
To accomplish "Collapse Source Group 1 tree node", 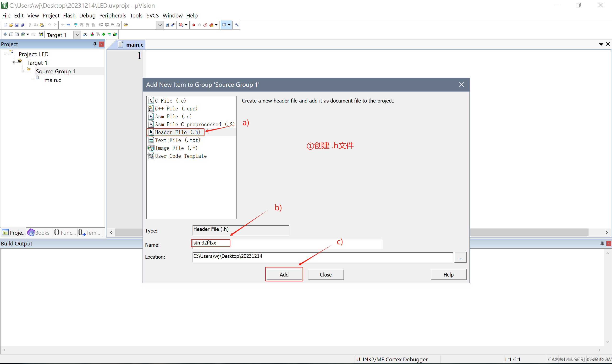I will pyautogui.click(x=22, y=71).
